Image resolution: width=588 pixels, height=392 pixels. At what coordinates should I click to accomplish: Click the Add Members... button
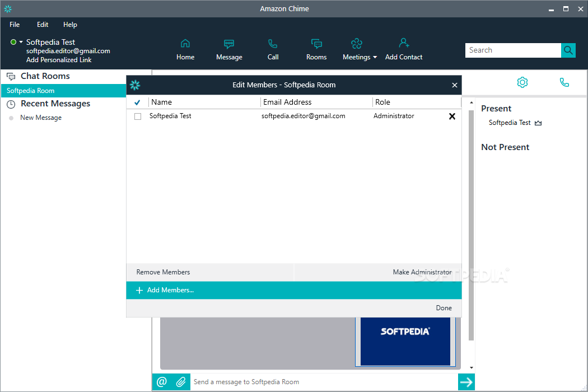(293, 290)
